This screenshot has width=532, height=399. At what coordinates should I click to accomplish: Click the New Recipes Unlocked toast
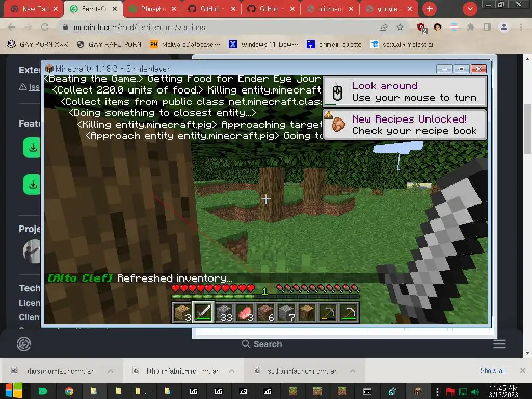(x=405, y=125)
